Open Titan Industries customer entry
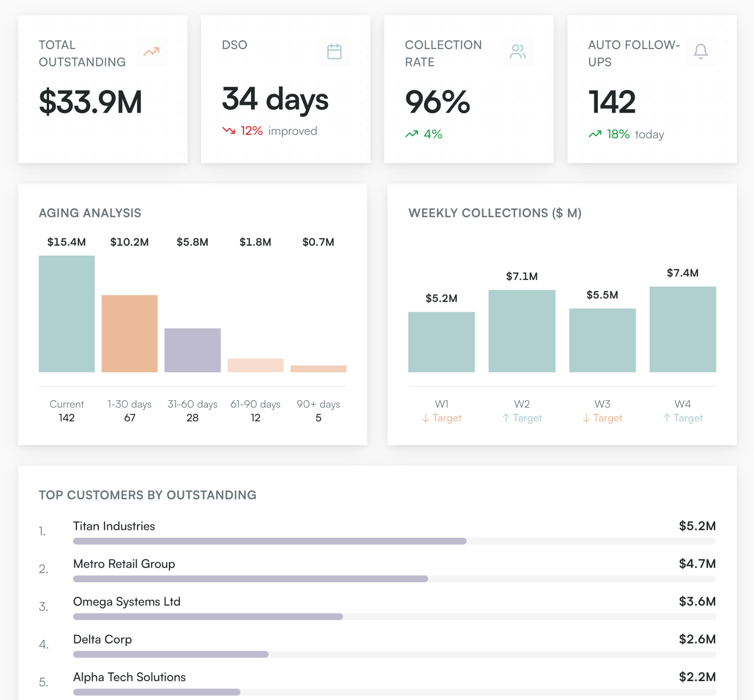This screenshot has height=700, width=754. point(114,526)
